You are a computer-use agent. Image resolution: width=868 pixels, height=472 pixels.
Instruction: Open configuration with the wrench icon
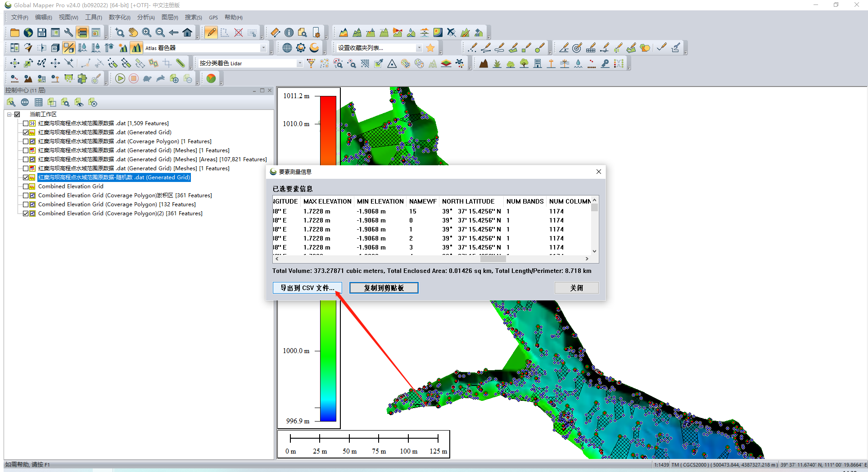pos(68,32)
